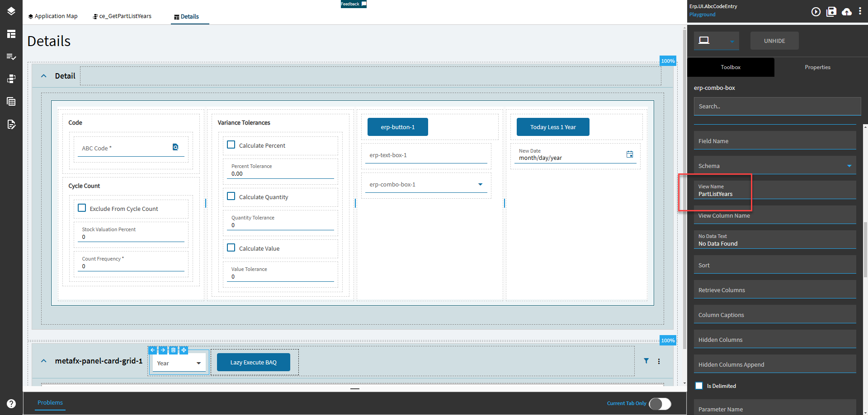Move Year combo right with arrow icon
Screen dimensions: 868x415
tap(163, 350)
